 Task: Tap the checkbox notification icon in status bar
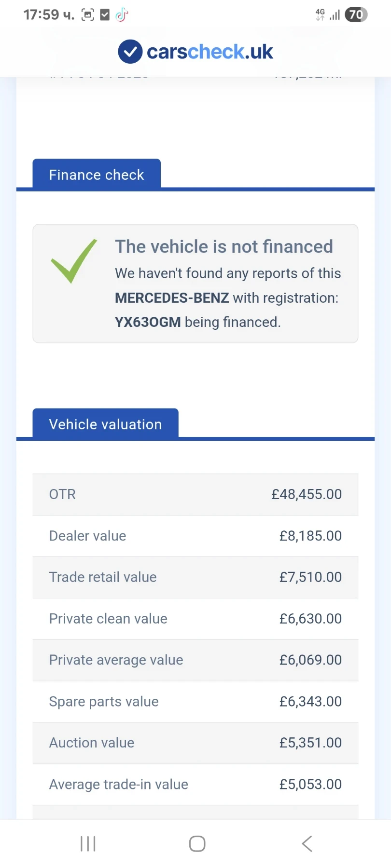(x=105, y=15)
